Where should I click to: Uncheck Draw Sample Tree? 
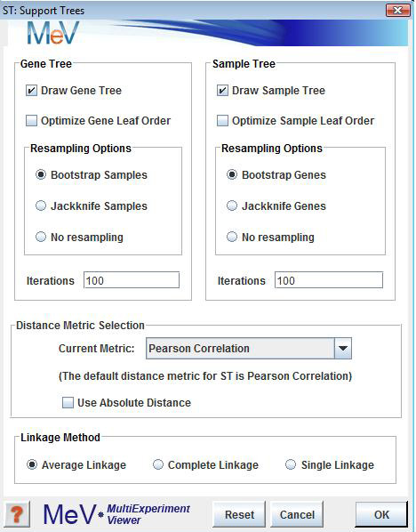[x=222, y=91]
